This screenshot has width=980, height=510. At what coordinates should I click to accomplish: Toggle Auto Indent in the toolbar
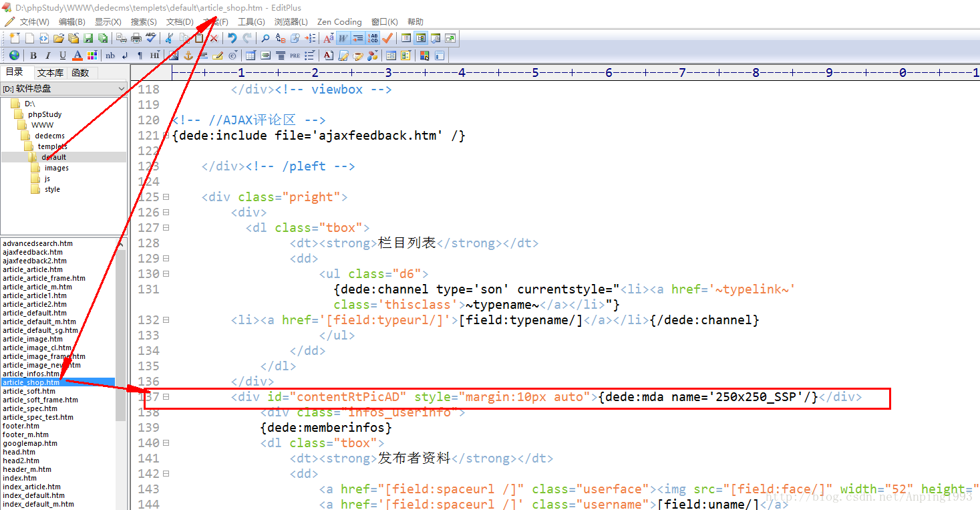[357, 38]
